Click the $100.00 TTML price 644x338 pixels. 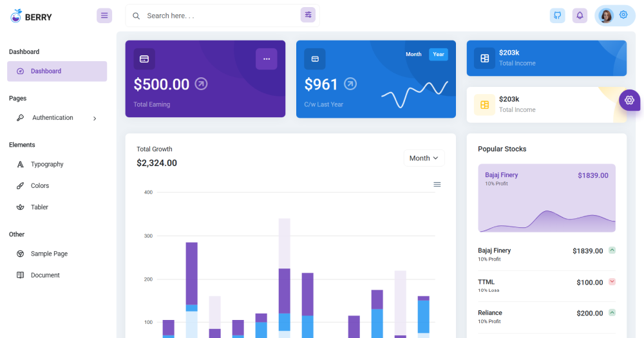tap(590, 283)
